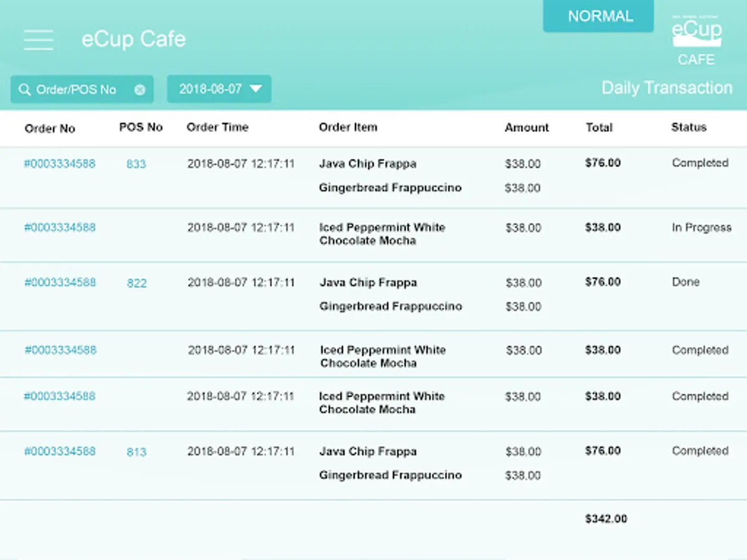Click order time in POS 822 row
The width and height of the screenshot is (747, 560).
click(x=242, y=282)
